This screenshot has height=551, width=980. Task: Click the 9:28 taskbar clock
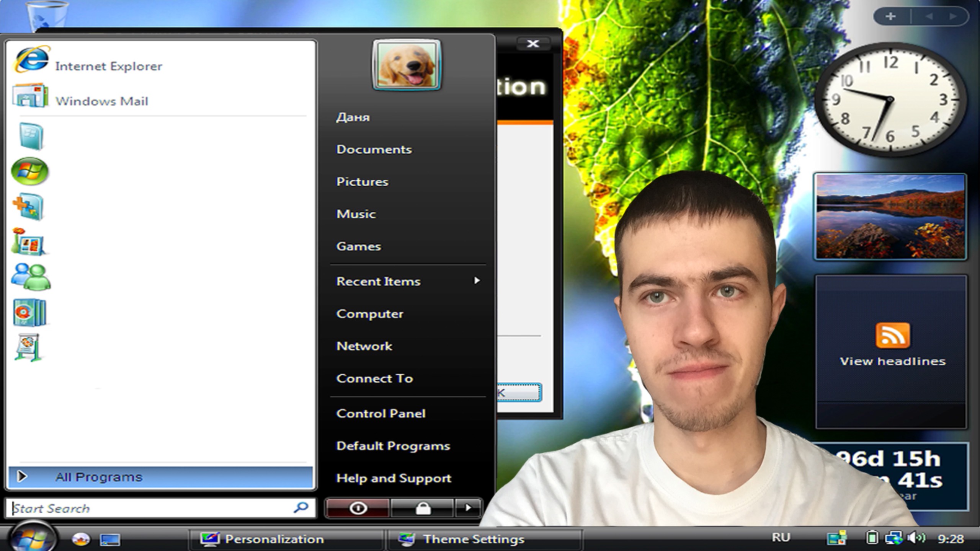tap(951, 539)
